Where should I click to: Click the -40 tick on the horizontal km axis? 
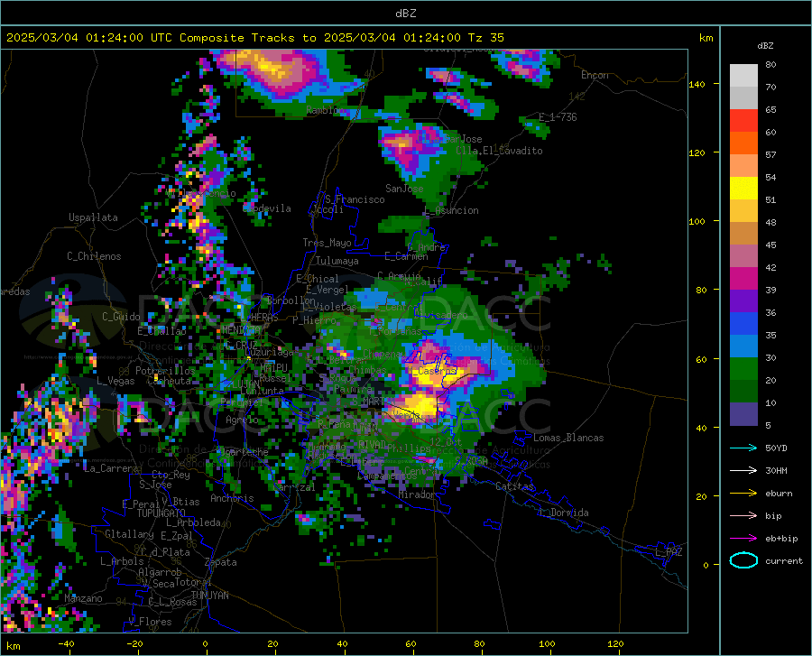coord(66,644)
